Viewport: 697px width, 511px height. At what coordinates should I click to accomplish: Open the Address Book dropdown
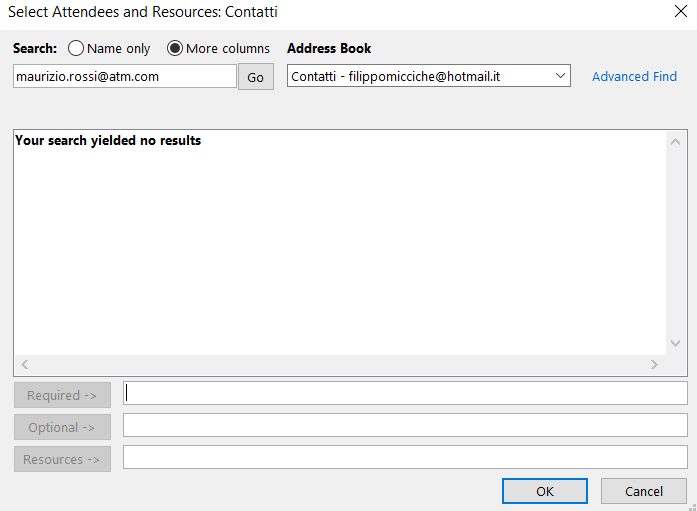point(429,76)
